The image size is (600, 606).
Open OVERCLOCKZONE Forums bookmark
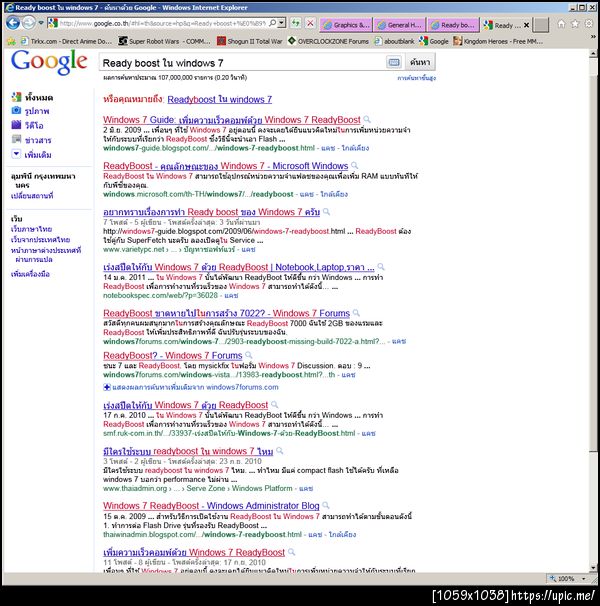pos(328,41)
